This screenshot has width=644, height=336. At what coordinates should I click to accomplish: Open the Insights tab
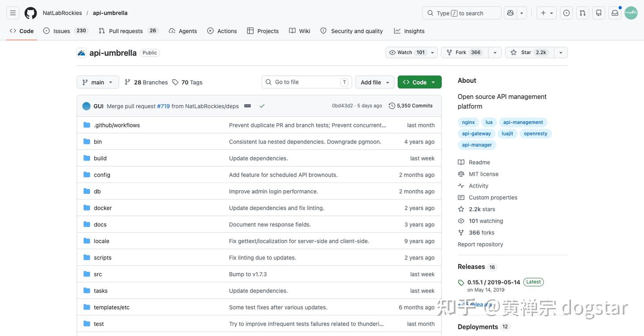coord(409,31)
